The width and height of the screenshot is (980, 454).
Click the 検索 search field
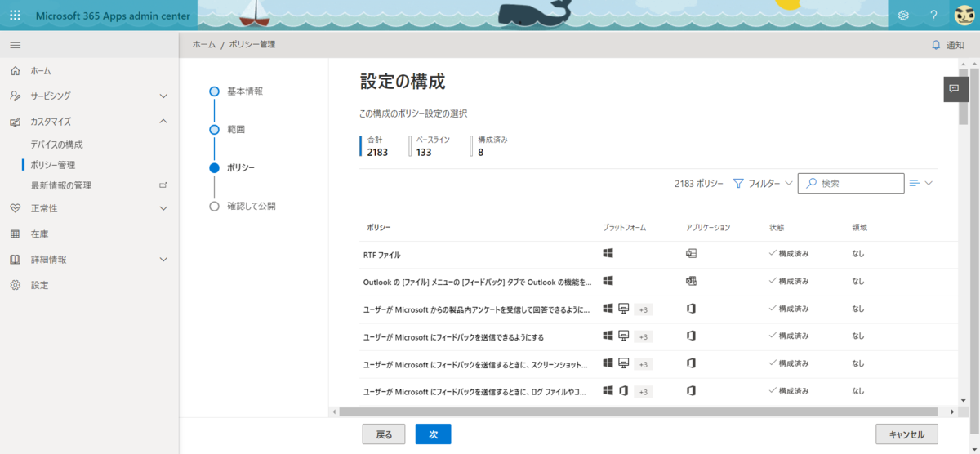pyautogui.click(x=851, y=184)
